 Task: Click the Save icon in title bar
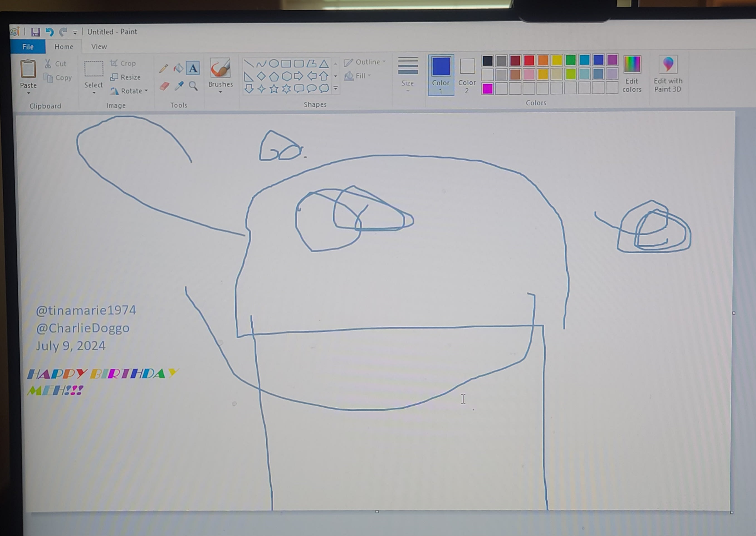tap(35, 32)
